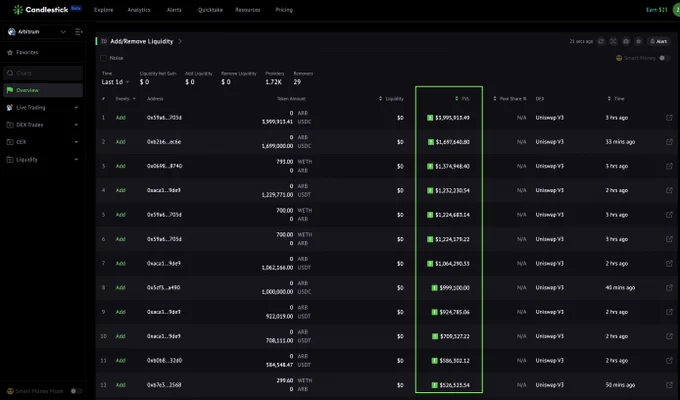Click the Candlestick logo
The image size is (680, 400).
[41, 10]
